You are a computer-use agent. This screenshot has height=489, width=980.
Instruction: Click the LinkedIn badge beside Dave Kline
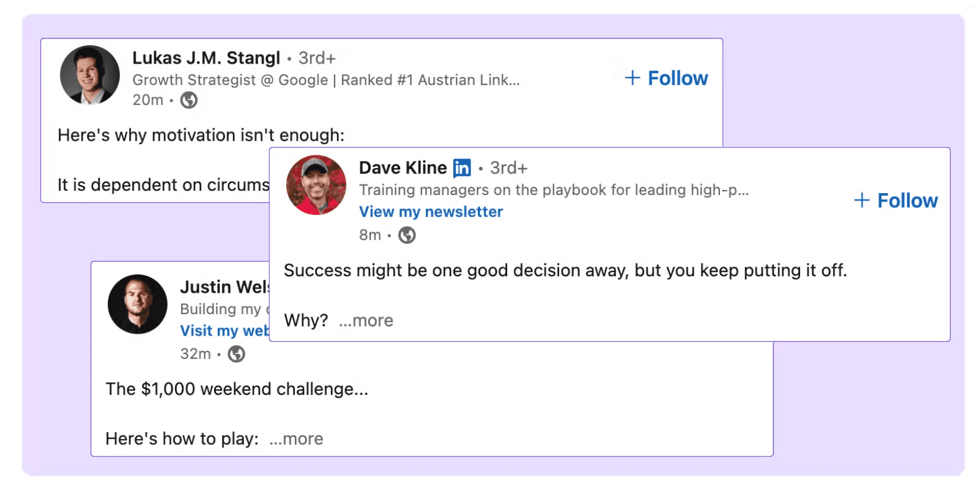coord(462,167)
